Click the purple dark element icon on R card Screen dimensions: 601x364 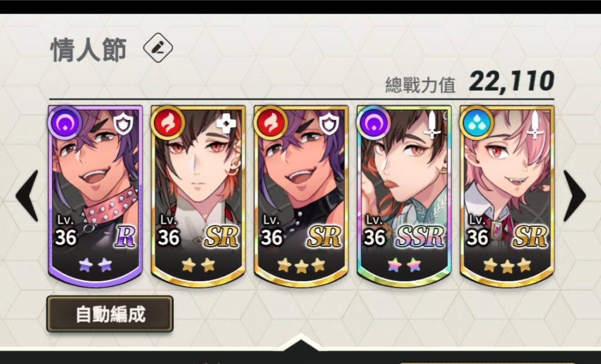pos(65,123)
